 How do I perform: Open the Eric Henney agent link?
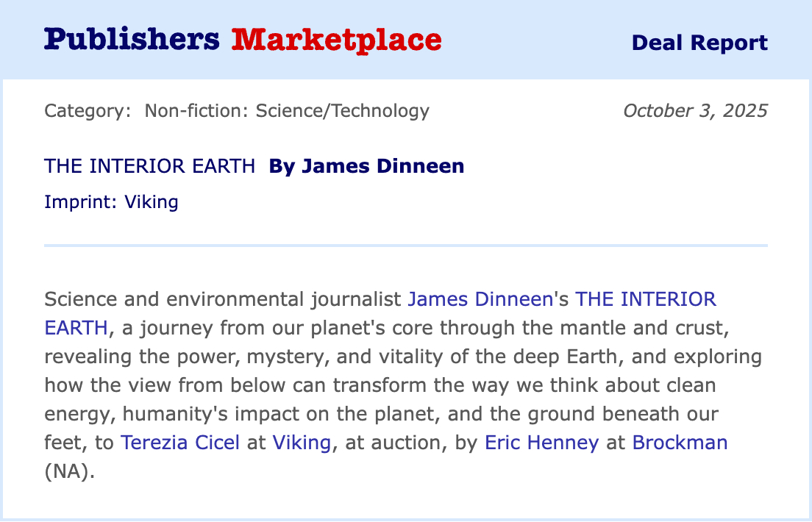pos(541,443)
